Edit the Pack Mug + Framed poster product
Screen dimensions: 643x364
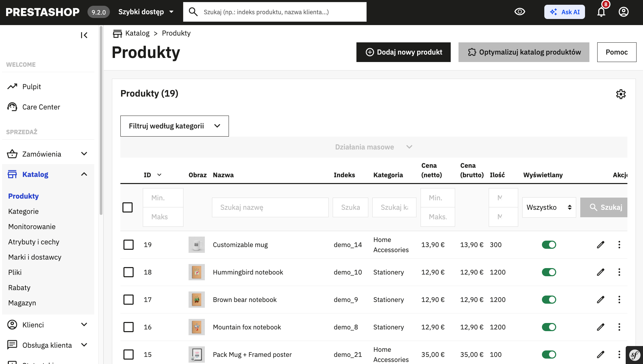click(601, 355)
